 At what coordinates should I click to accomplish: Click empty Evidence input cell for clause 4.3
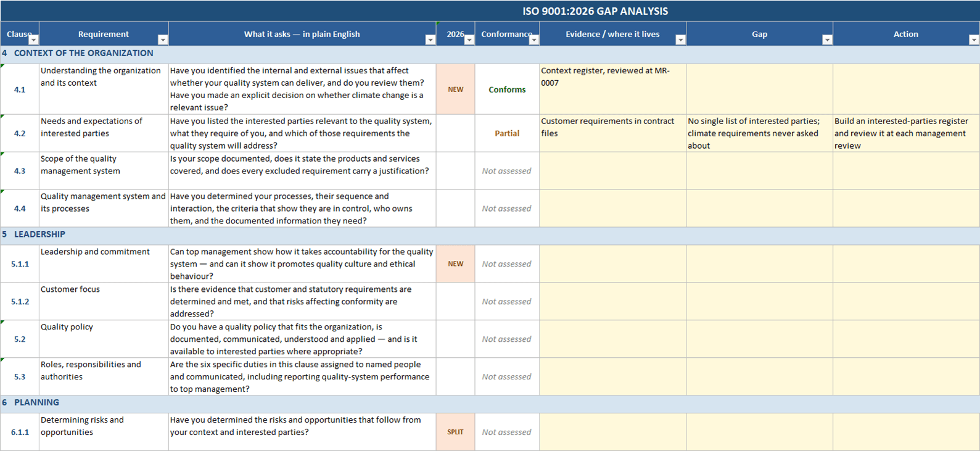[613, 171]
